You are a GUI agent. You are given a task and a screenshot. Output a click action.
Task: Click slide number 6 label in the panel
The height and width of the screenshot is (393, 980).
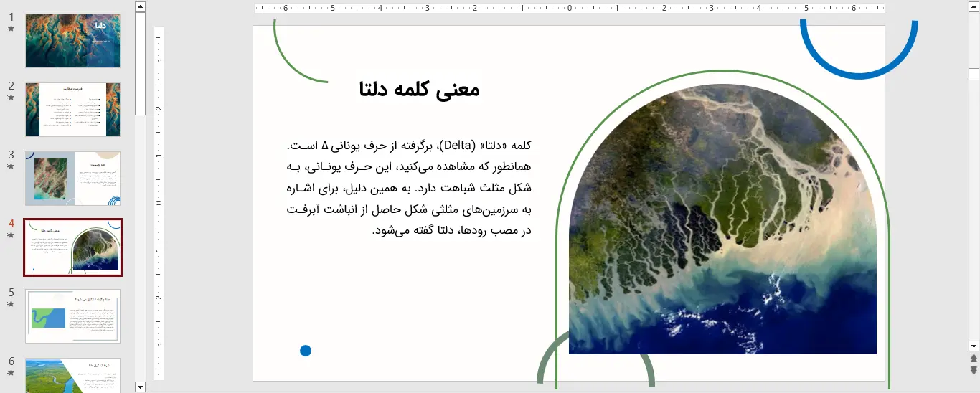tap(11, 361)
